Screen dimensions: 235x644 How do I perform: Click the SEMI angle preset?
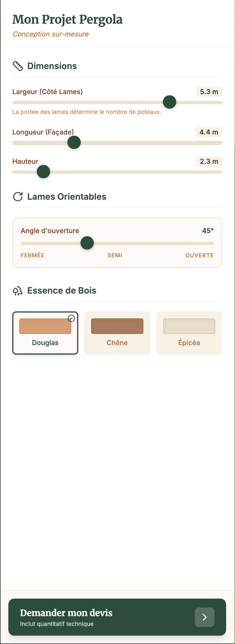[115, 255]
